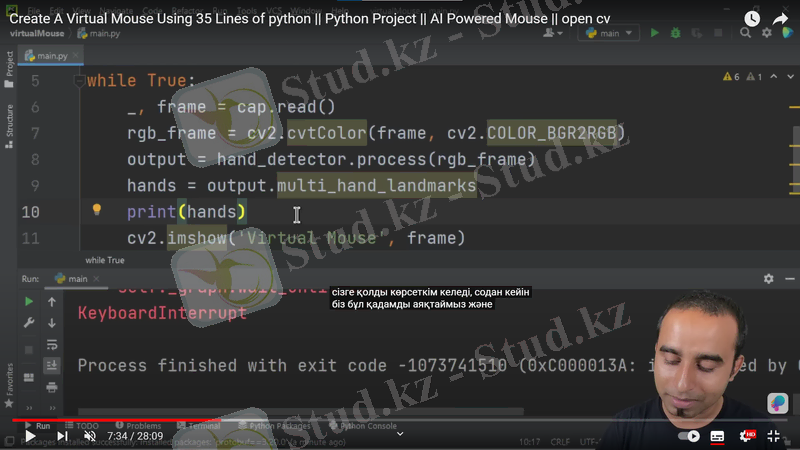Image resolution: width=800 pixels, height=450 pixels.
Task: Go to next highlighted error chevron
Action: pos(790,77)
